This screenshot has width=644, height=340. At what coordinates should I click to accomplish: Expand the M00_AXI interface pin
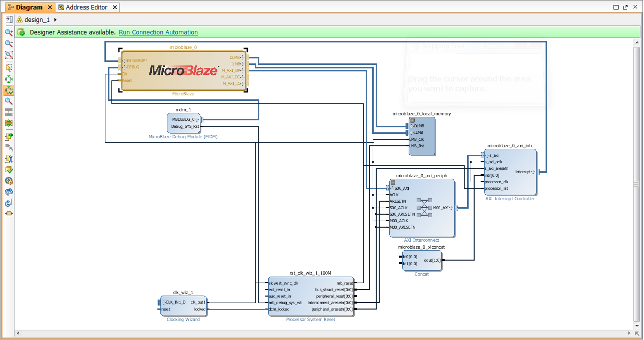tap(452, 208)
